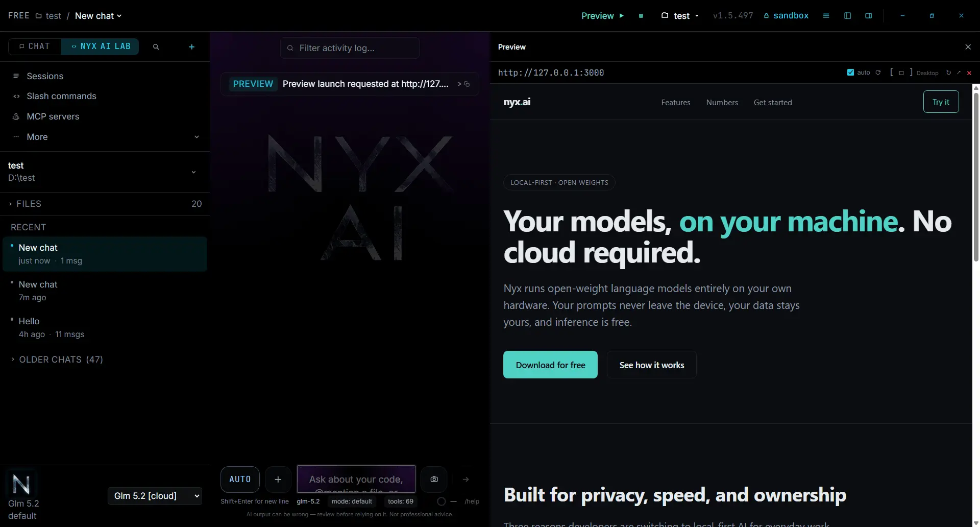Open the New chat title dropdown in breadcrumb
Image resolution: width=980 pixels, height=527 pixels.
(x=99, y=16)
